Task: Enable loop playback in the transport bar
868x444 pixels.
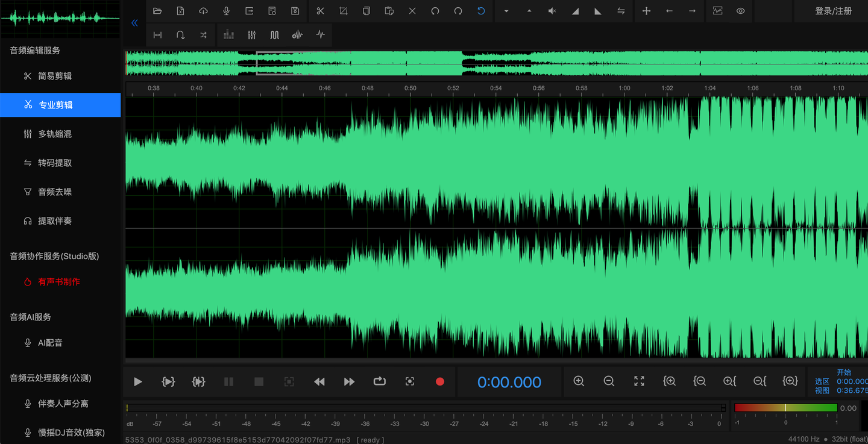Action: (x=379, y=381)
